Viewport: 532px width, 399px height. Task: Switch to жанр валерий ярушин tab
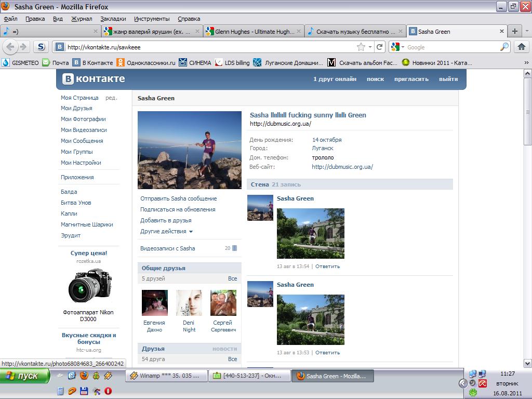[152, 31]
